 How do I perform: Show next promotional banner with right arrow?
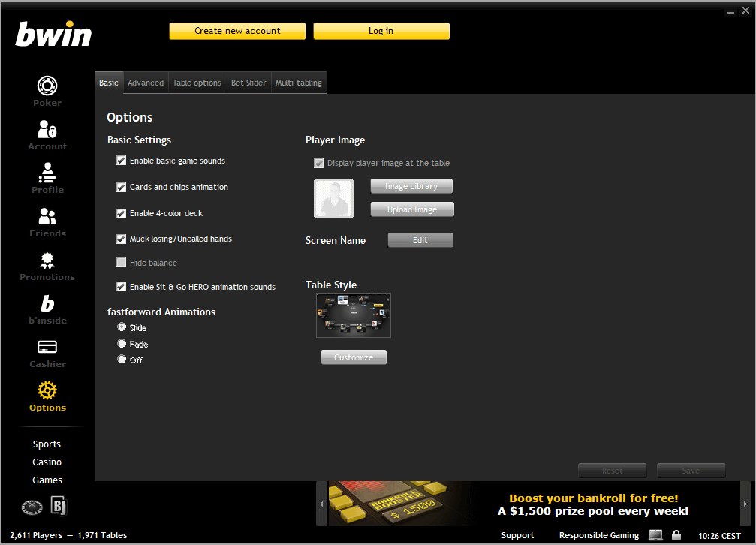coord(745,504)
